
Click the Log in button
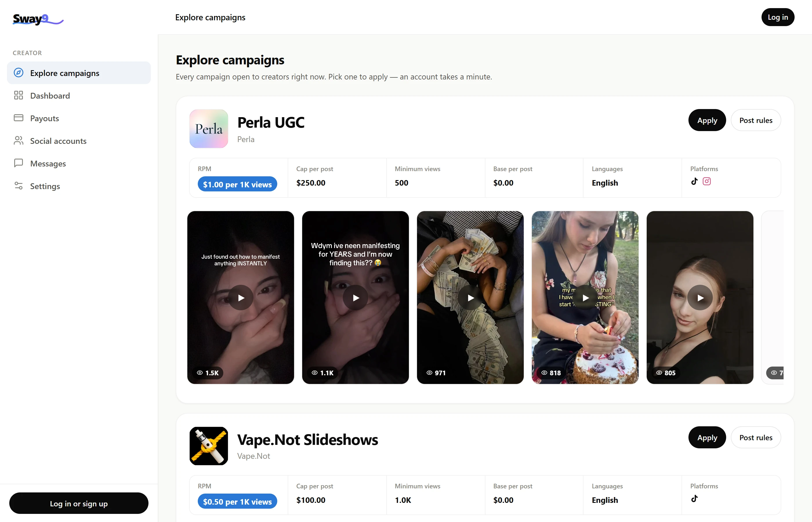(778, 17)
